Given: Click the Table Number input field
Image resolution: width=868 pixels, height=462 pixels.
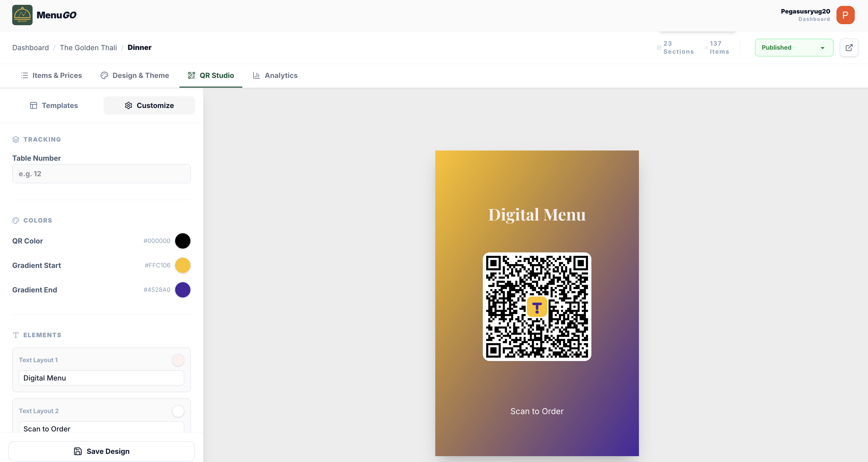Looking at the screenshot, I should click(x=101, y=173).
